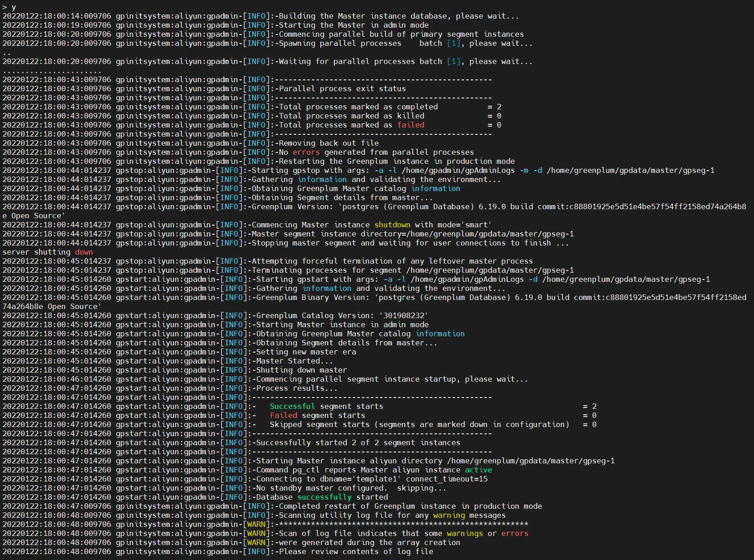Click 'Stopping master segment and waiting' line
Viewport: 754px width, 560px height.
[x=286, y=243]
